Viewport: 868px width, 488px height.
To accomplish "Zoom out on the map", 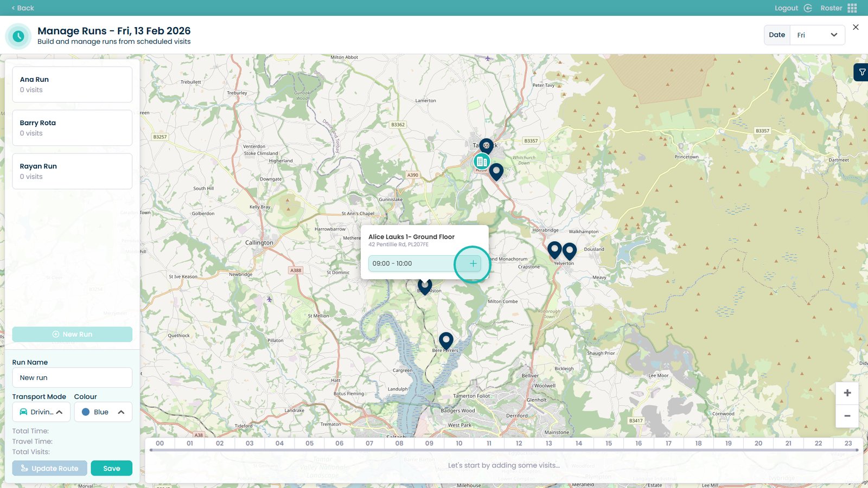I will pos(847,416).
